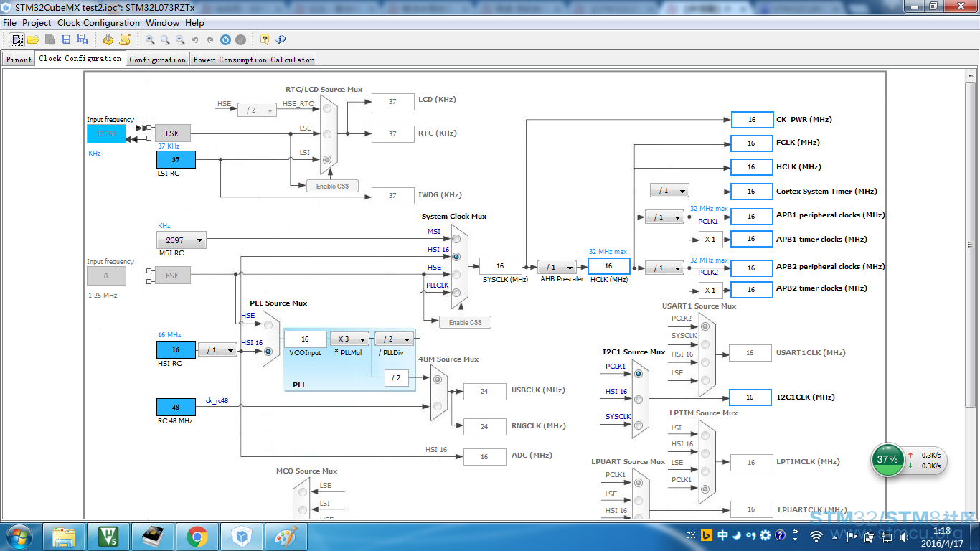This screenshot has height=551, width=980.
Task: Open the APB2 prescaler dropdown
Action: click(x=664, y=268)
